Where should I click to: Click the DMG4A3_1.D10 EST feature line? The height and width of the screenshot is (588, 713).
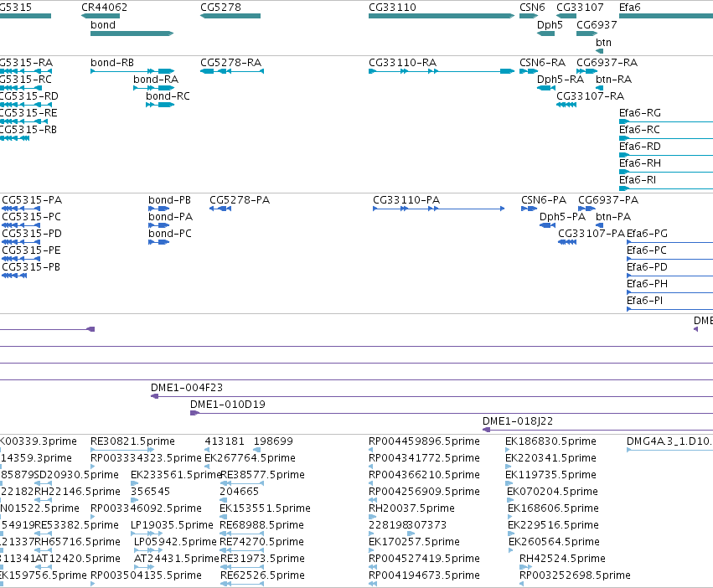[669, 450]
